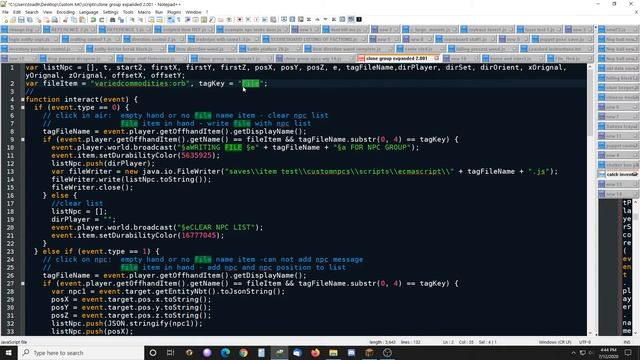Click 16777045 value on line 21
640x360 pixels.
pos(198,236)
